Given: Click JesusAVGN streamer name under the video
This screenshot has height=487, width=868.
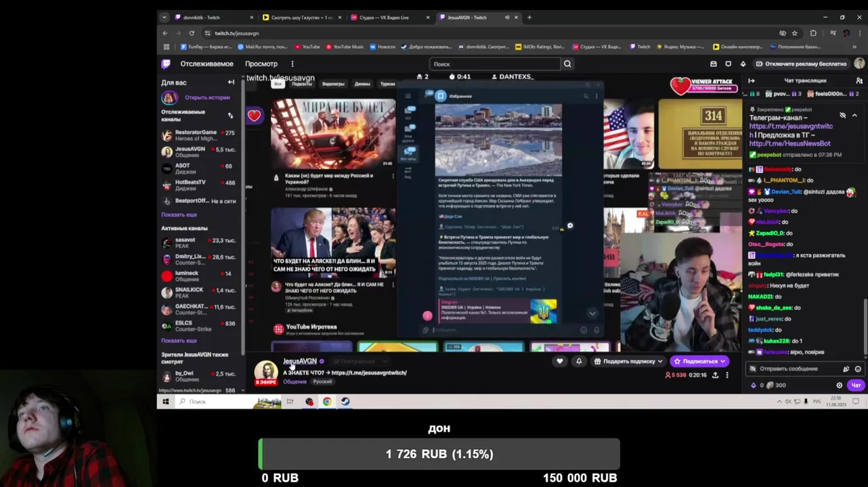Looking at the screenshot, I should (x=300, y=361).
